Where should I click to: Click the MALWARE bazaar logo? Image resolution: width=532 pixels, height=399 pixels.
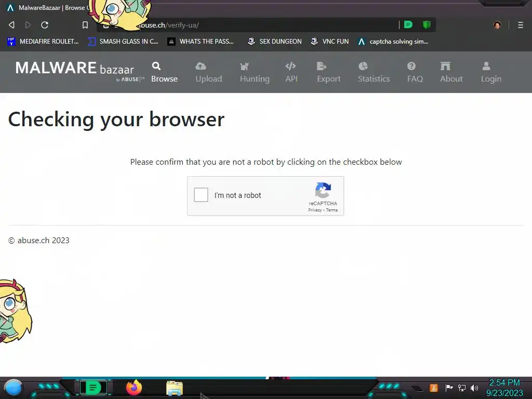[79, 71]
